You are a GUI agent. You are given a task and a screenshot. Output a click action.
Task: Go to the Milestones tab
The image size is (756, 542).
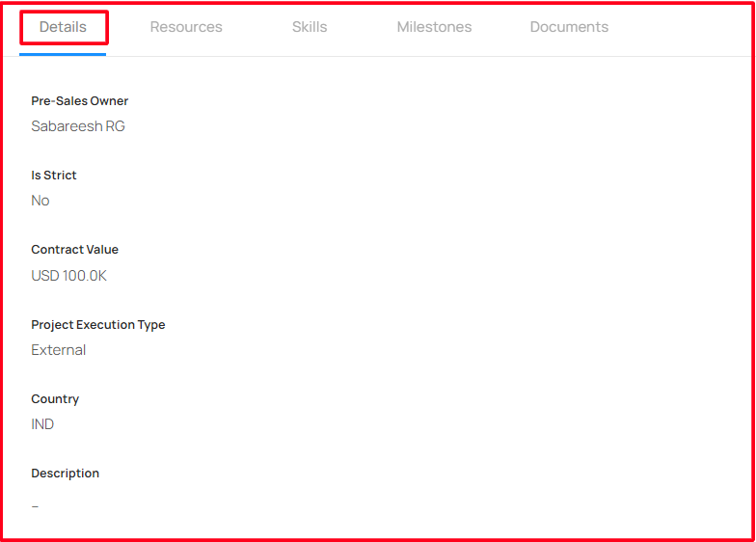tap(434, 27)
